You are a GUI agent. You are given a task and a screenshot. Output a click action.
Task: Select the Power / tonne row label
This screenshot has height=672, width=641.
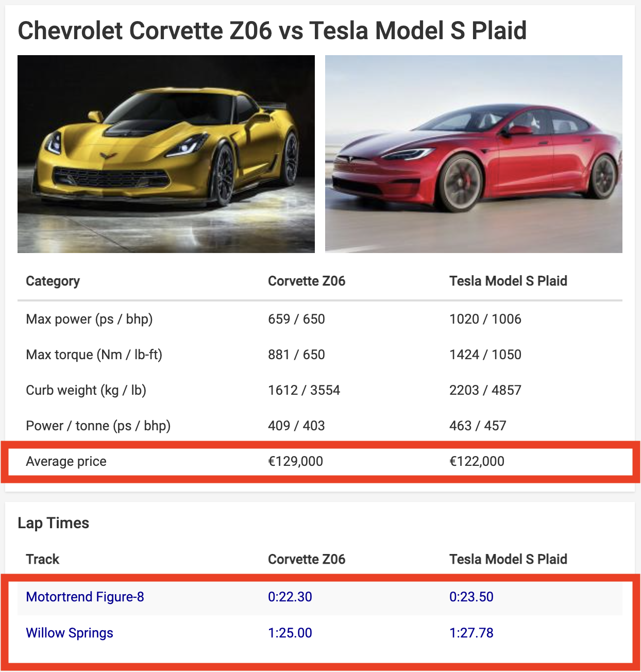[x=98, y=426]
